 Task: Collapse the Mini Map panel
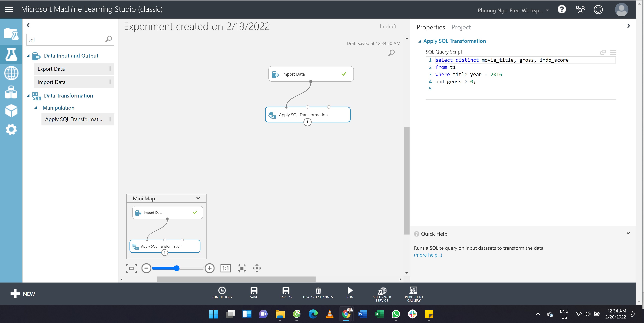pyautogui.click(x=198, y=198)
